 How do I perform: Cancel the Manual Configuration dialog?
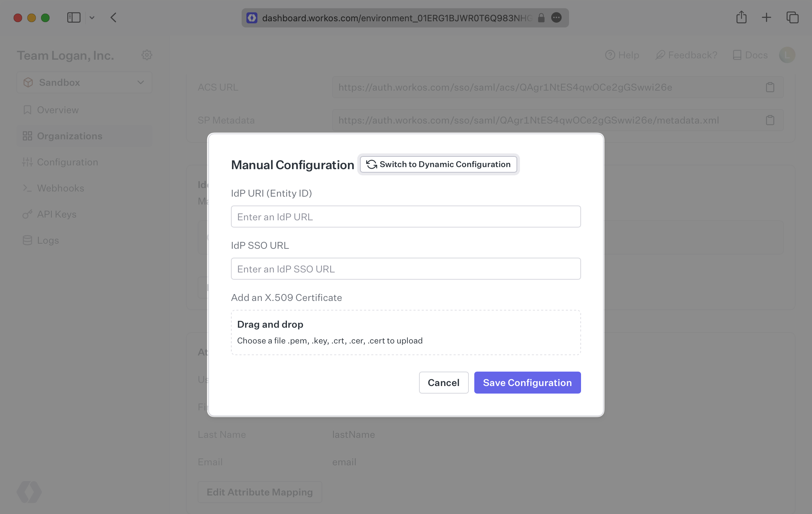click(x=443, y=383)
